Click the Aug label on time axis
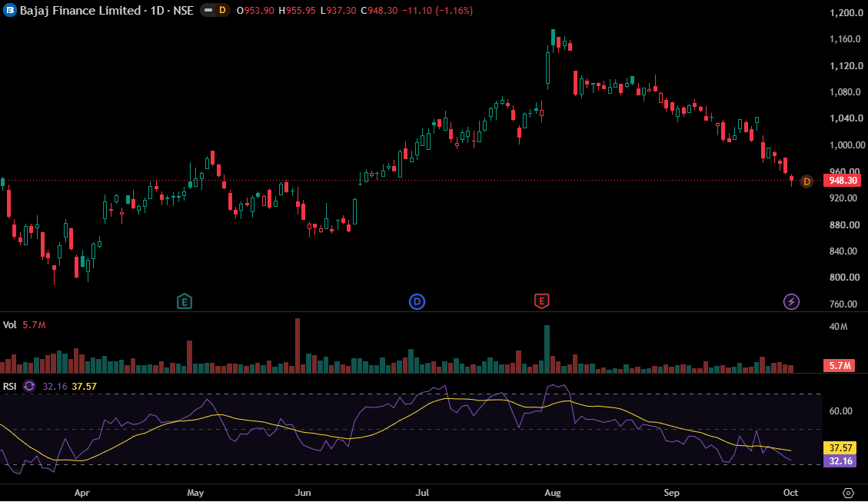The image size is (868, 502). (x=553, y=493)
